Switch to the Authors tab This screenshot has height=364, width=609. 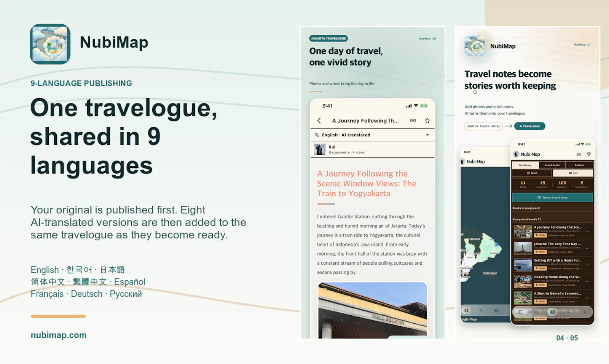(x=579, y=165)
